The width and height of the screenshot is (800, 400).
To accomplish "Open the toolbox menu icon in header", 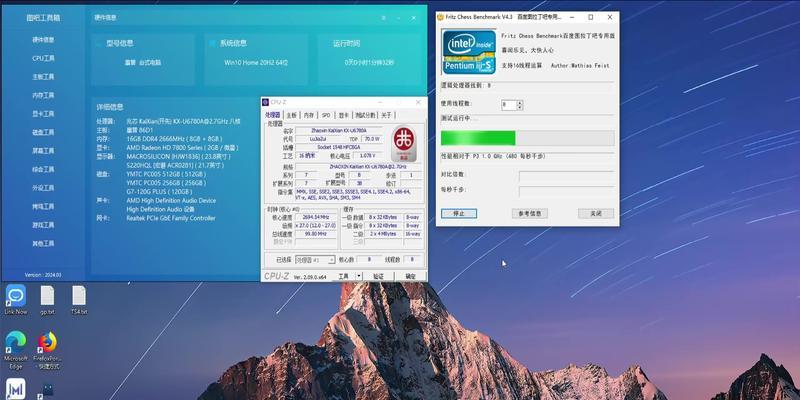I will pos(383,17).
